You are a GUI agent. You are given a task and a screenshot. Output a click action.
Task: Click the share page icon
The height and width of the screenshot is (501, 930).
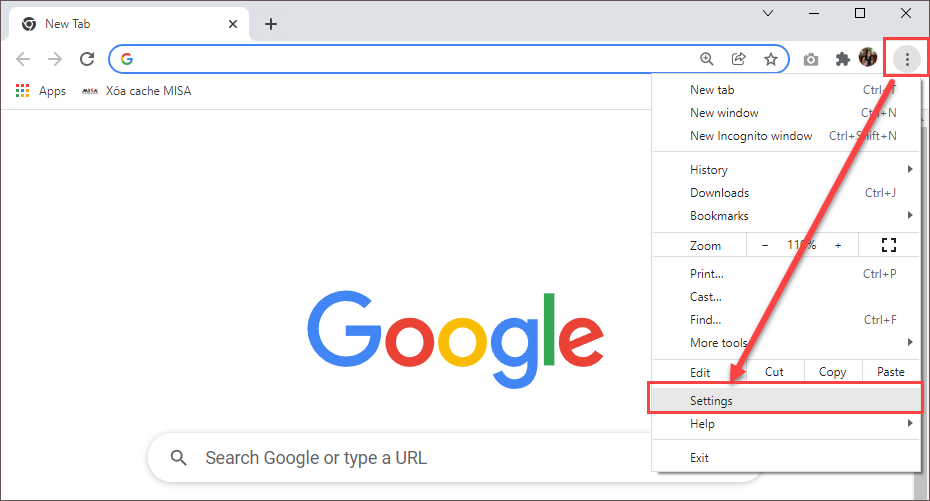tap(739, 59)
